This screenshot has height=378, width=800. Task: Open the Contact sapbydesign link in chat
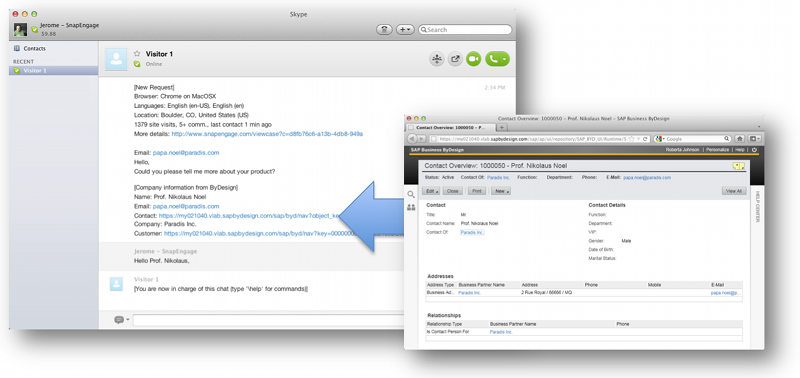pos(249,216)
